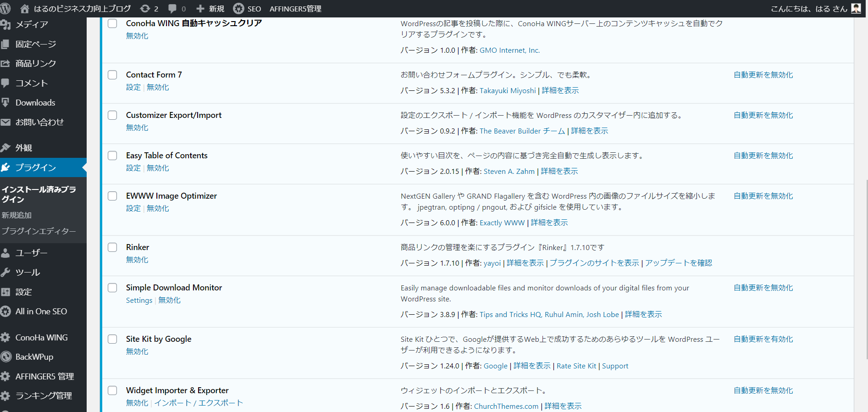The image size is (868, 412).
Task: Click the user avatar at top right
Action: [856, 8]
